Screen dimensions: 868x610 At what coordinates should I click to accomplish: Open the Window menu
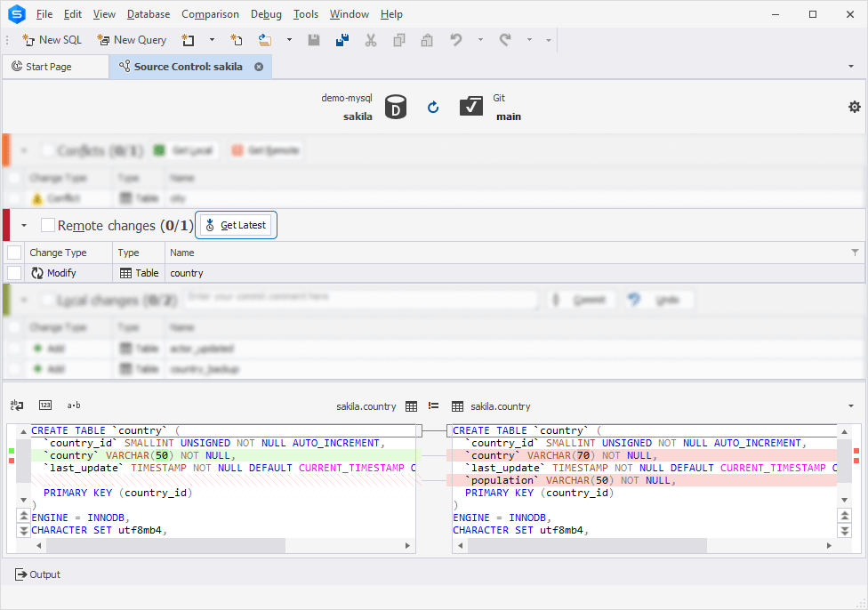350,14
